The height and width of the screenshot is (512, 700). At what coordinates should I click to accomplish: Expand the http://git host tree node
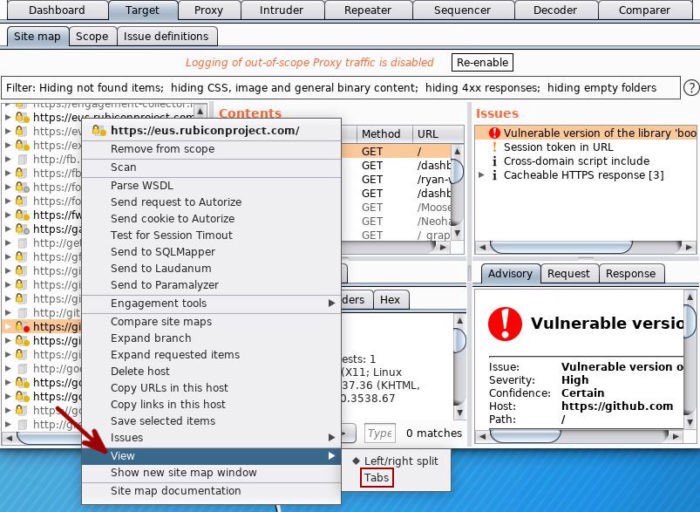8,312
